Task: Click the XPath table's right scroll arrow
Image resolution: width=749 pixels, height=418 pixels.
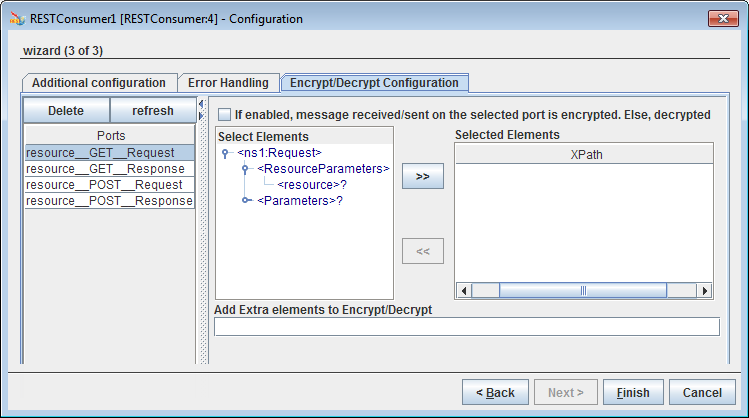Action: click(704, 290)
